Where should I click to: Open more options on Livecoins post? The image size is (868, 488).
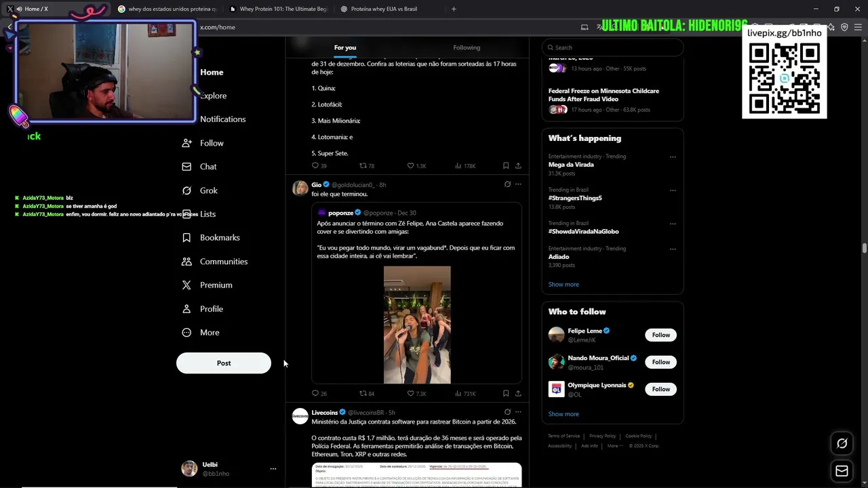518,412
